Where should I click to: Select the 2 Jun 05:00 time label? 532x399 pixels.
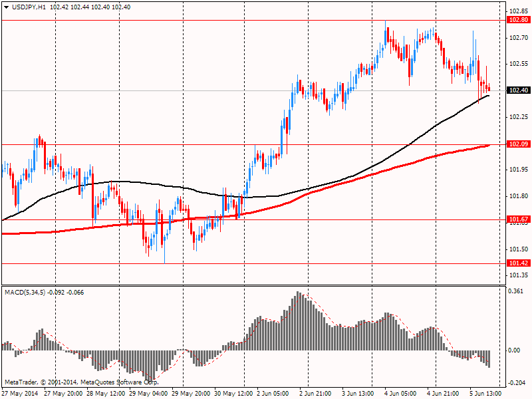coord(273,394)
